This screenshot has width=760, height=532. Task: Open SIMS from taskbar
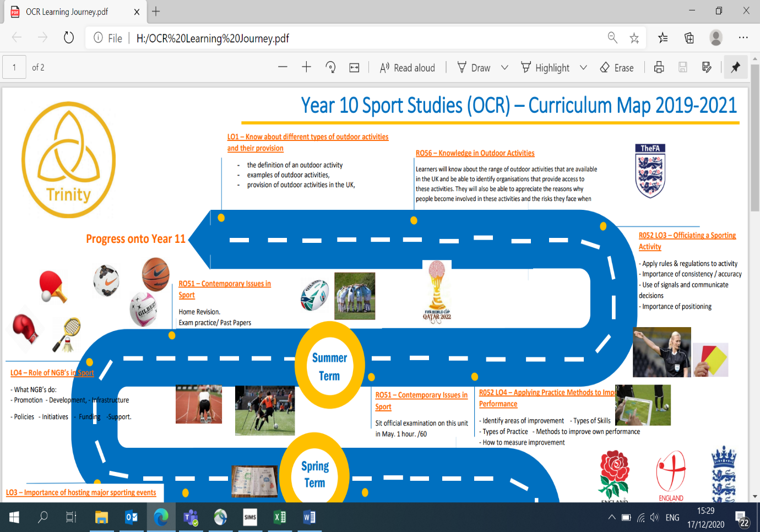coord(250,517)
